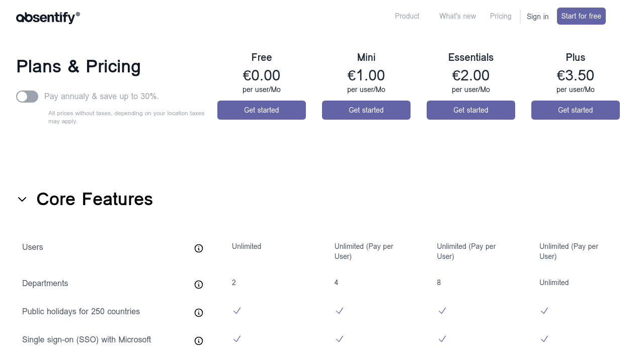
Task: Select Get started for Plus plan
Action: (576, 110)
